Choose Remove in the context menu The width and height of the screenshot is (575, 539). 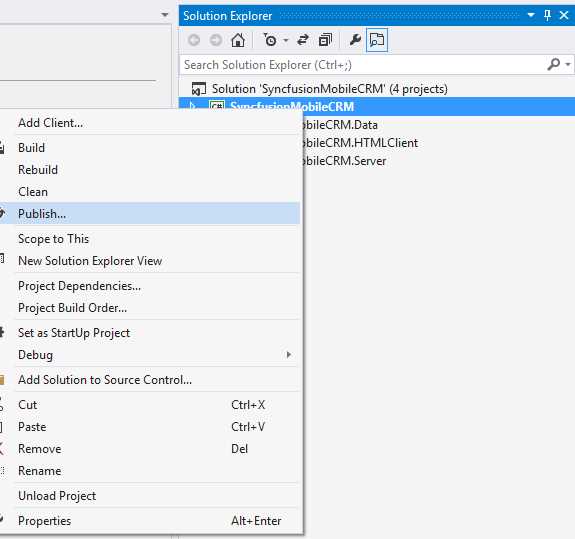(150, 449)
